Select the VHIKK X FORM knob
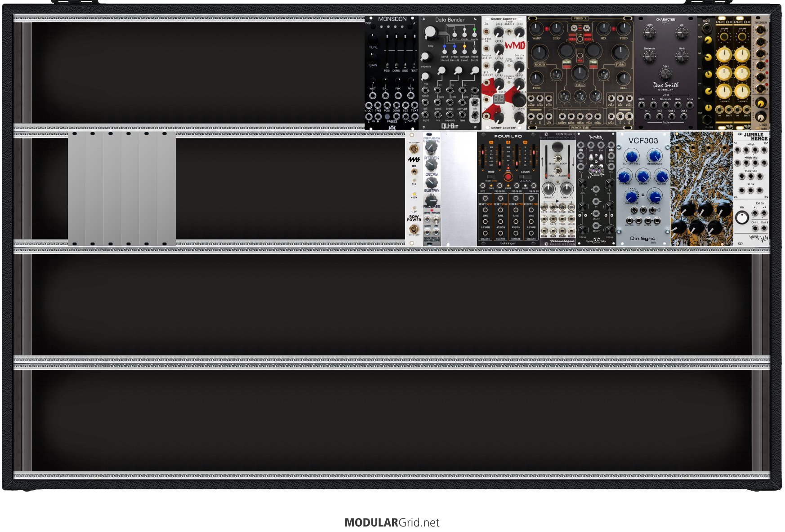Viewport: 785px width, 532px height. pyautogui.click(x=620, y=53)
